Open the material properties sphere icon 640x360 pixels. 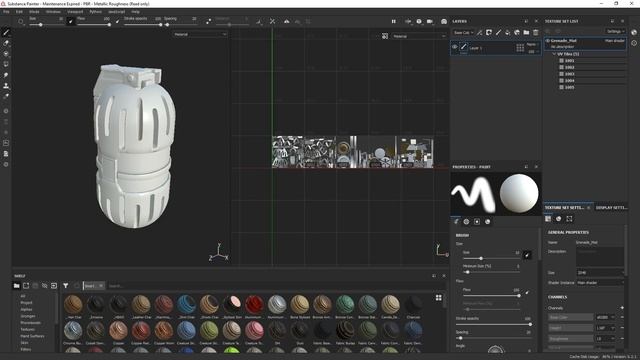[x=487, y=221]
